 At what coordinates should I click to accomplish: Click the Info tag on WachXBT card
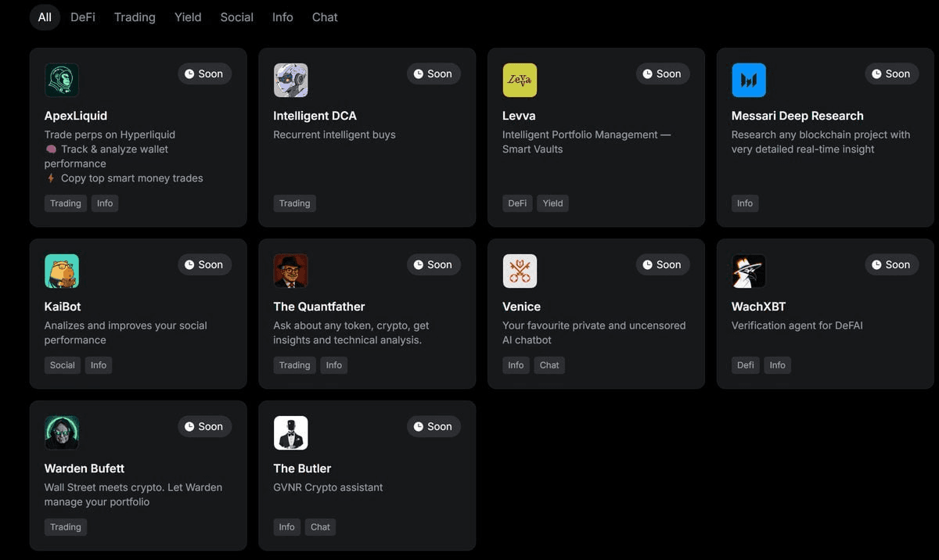click(778, 365)
